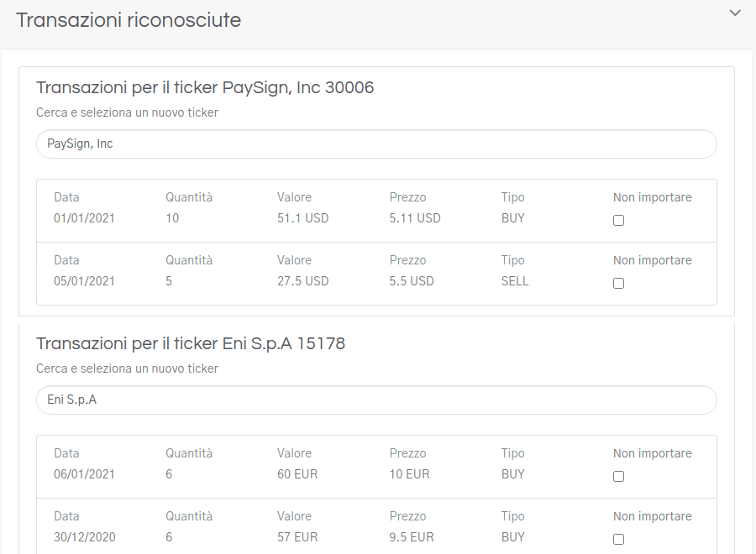756x554 pixels.
Task: Select the 5.11 USD price cell
Action: click(415, 218)
